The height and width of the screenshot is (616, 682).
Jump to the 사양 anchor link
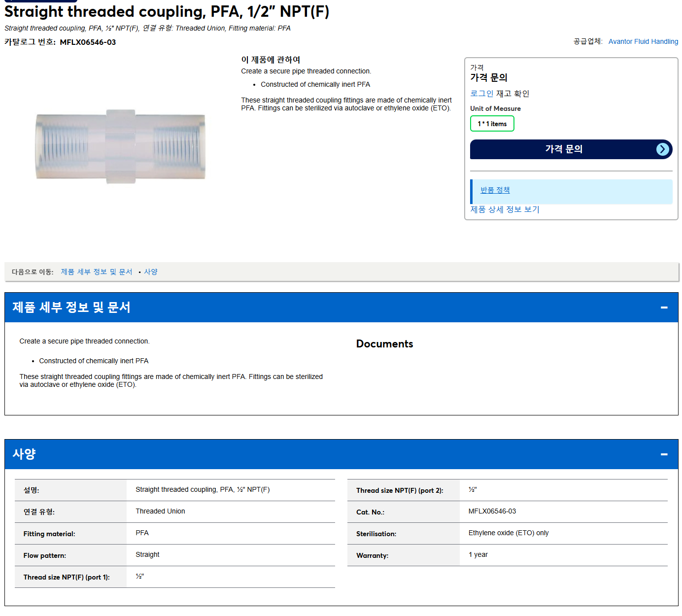tap(151, 272)
